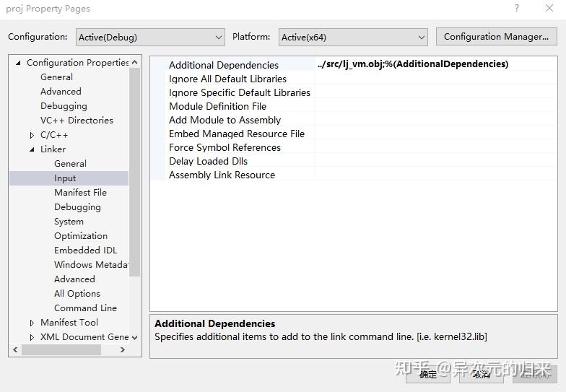
Task: Open the Debugging page under Linker
Action: 77,207
